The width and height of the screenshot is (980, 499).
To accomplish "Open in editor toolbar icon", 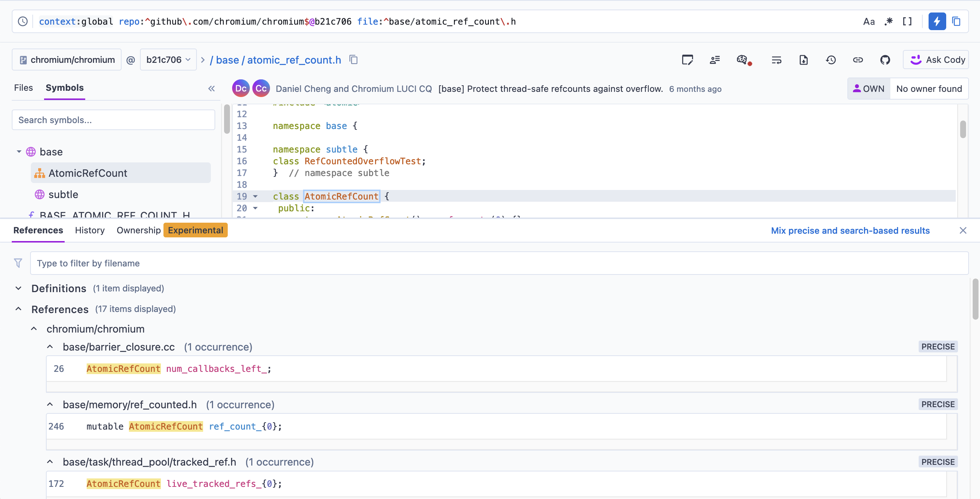I will (687, 60).
